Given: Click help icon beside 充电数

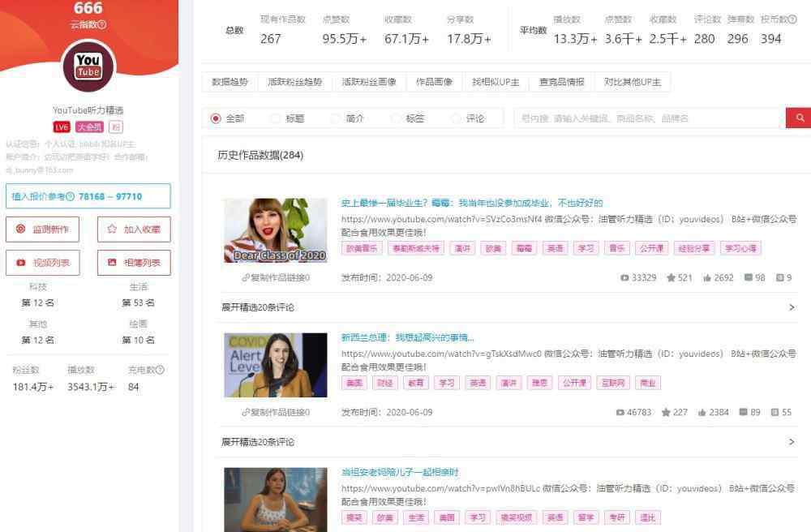Looking at the screenshot, I should [160, 370].
